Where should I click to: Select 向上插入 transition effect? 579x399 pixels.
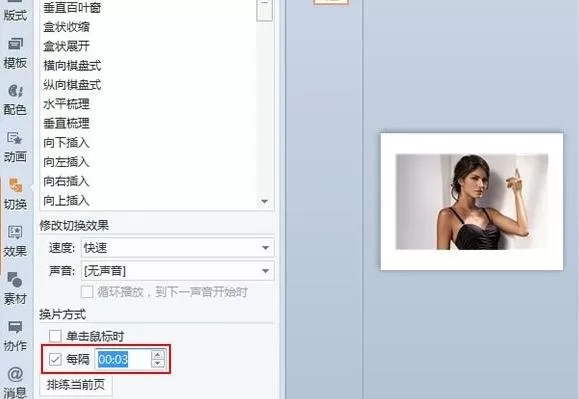(66, 201)
